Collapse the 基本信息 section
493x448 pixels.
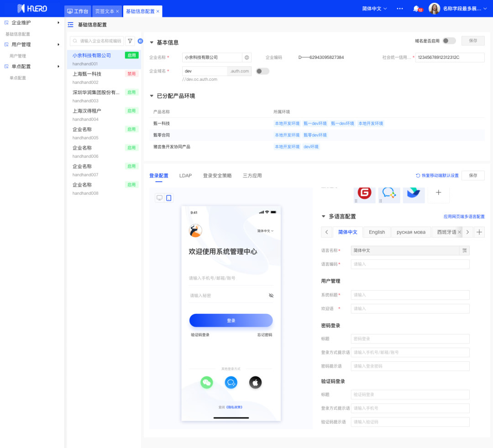tap(152, 42)
